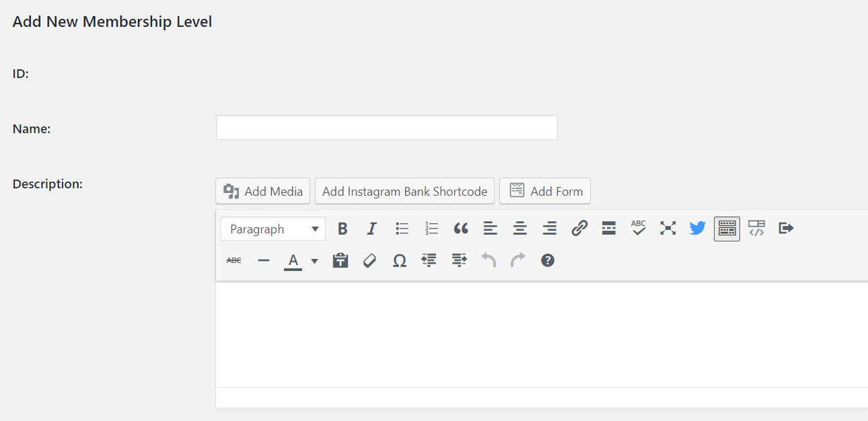Toggle the kitchen sink toolbar row
This screenshot has height=421, width=868.
pyautogui.click(x=727, y=228)
